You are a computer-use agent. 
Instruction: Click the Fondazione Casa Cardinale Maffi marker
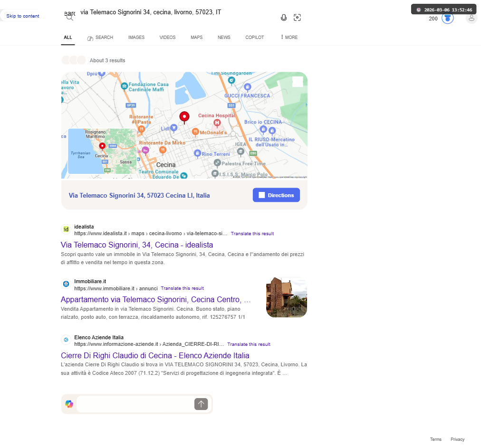pyautogui.click(x=124, y=86)
